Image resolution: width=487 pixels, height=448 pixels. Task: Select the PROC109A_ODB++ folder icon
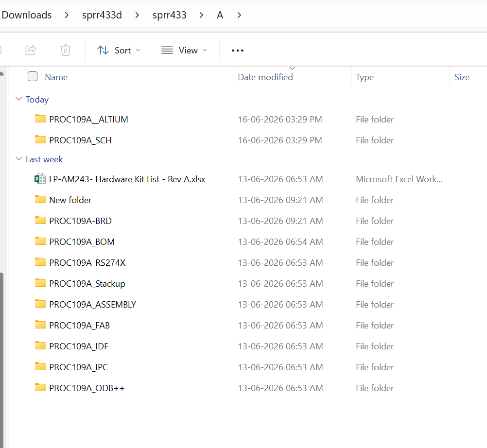pos(40,387)
